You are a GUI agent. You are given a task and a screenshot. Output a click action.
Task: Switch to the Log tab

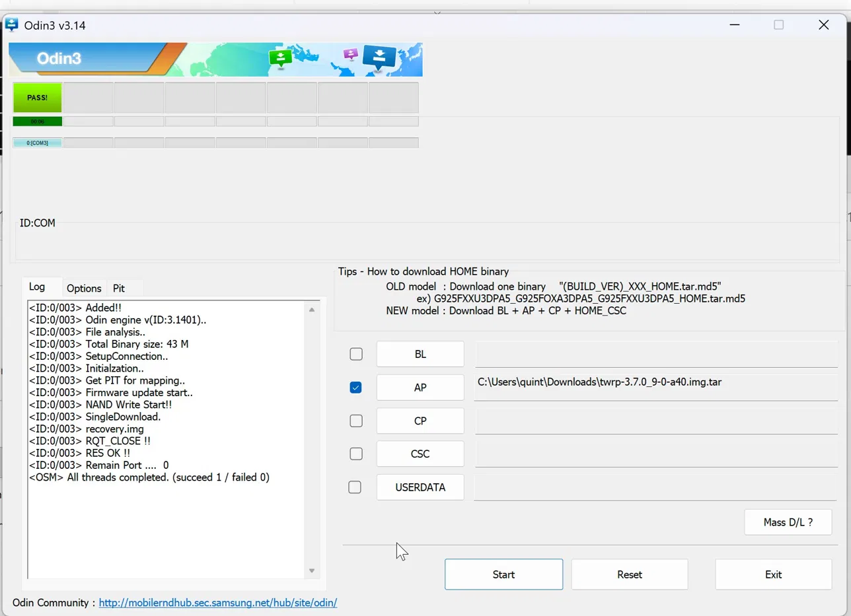[x=38, y=287]
